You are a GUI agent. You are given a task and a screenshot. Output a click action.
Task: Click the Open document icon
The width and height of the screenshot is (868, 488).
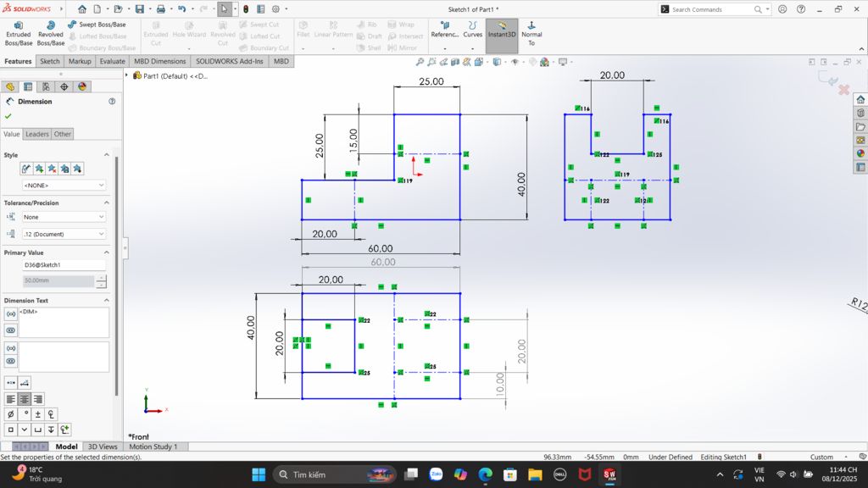118,8
